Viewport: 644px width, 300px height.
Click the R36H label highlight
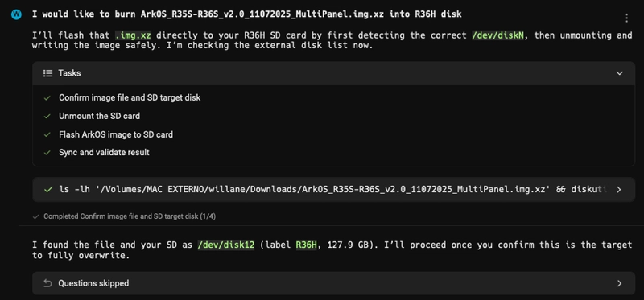coord(307,245)
